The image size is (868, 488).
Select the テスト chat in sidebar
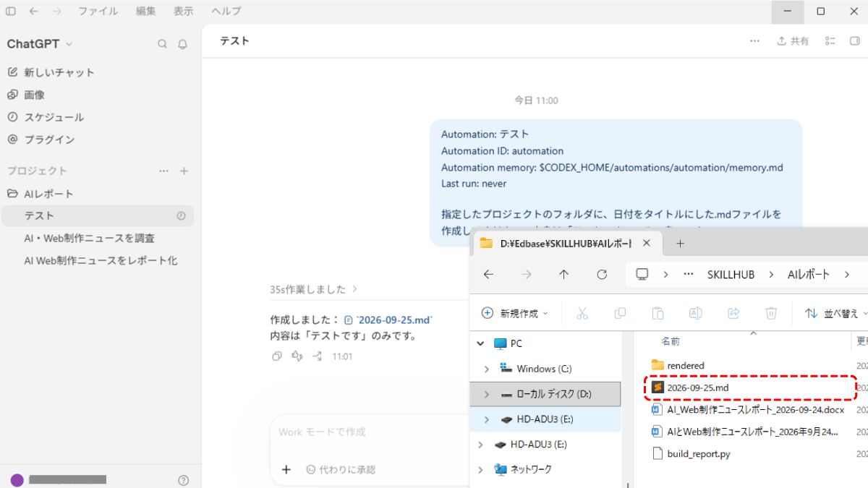tap(98, 215)
